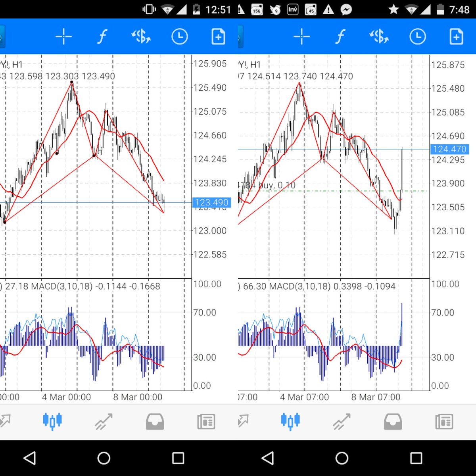Add a new chart window

218,36
